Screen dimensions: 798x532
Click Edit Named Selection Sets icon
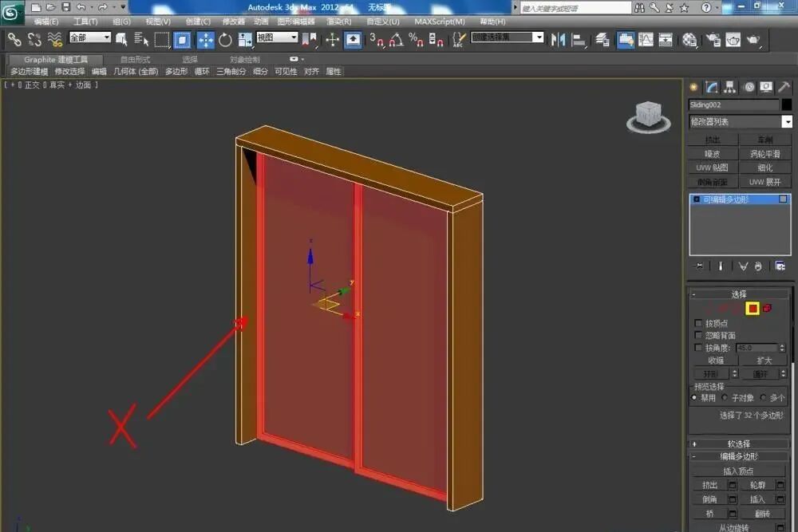[459, 40]
